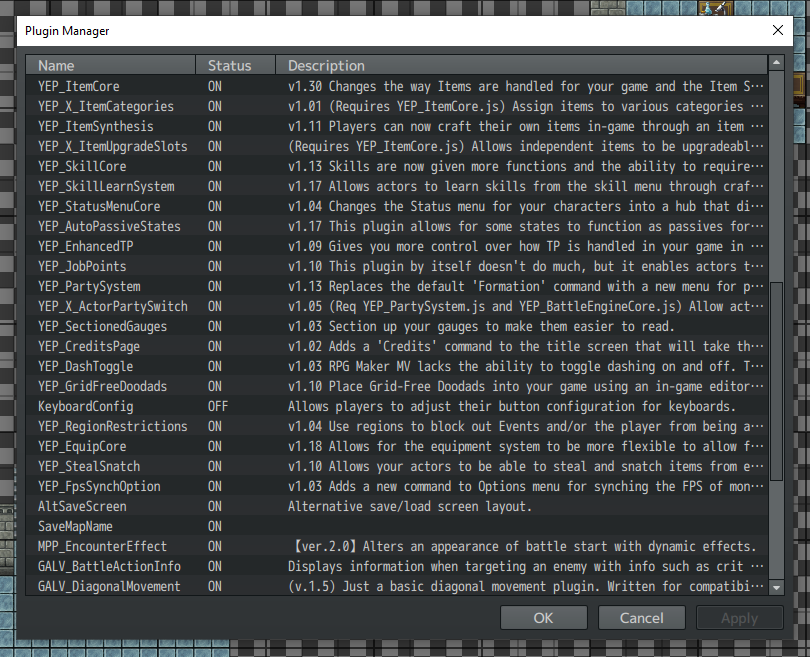Select the GALV_BattleActionInfo plugin
The width and height of the screenshot is (810, 657).
[x=397, y=566]
